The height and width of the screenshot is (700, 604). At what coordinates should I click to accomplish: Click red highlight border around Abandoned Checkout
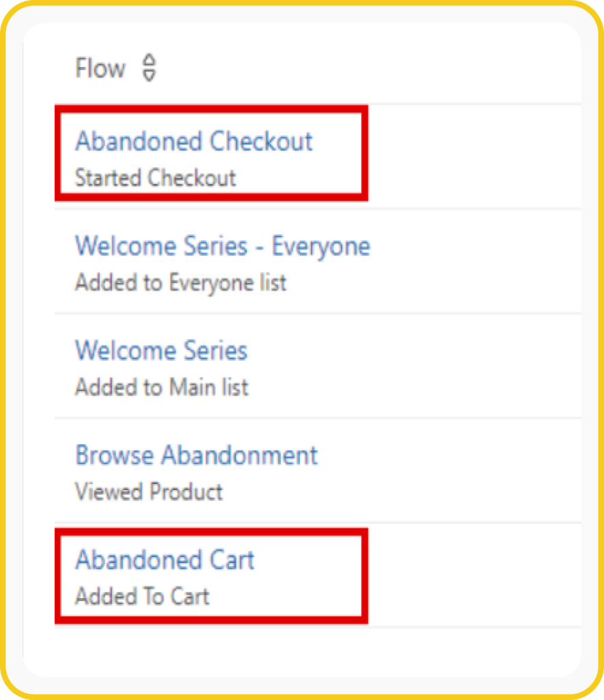click(x=366, y=153)
